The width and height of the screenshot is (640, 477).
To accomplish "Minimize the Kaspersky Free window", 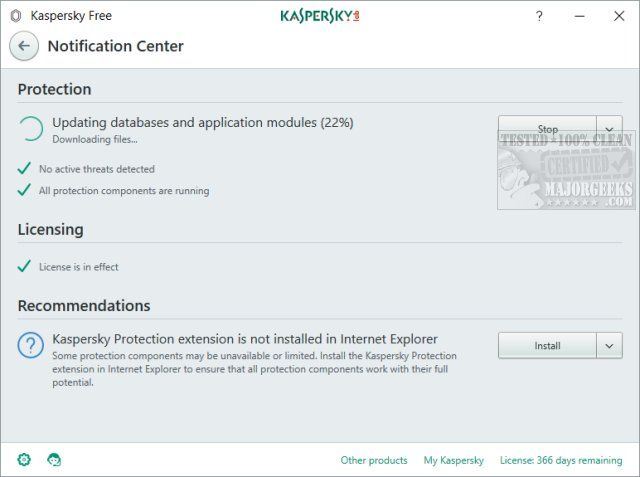I will click(580, 16).
